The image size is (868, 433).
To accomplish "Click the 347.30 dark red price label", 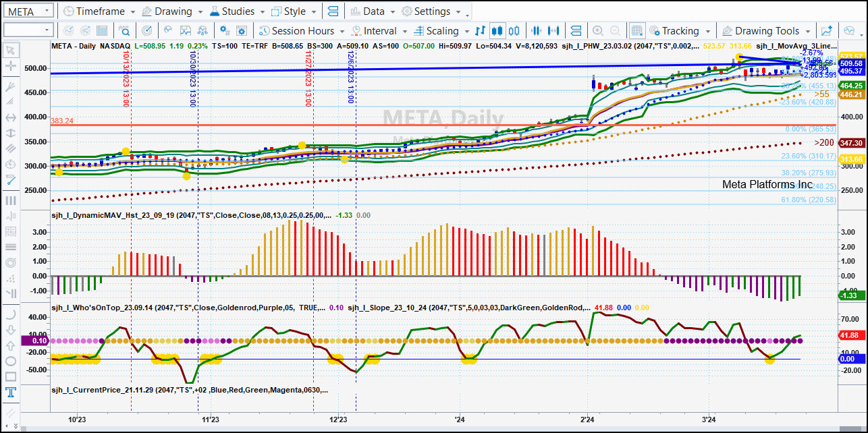I will point(852,144).
